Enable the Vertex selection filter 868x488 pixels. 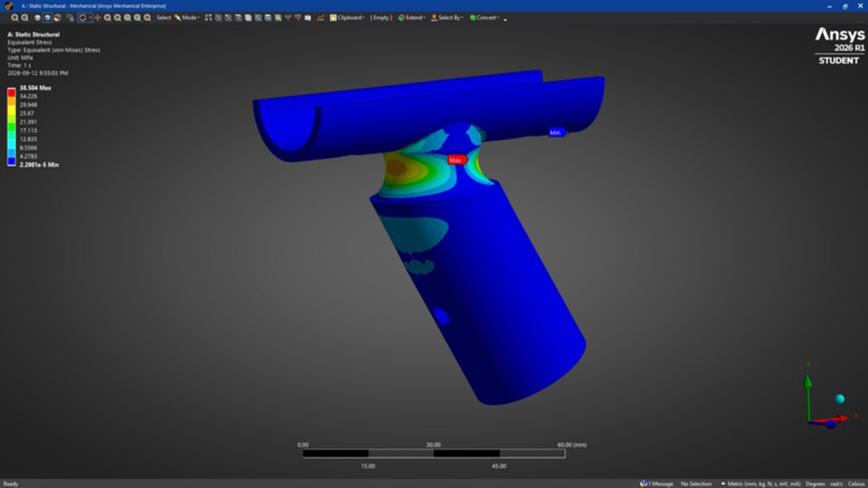click(218, 18)
